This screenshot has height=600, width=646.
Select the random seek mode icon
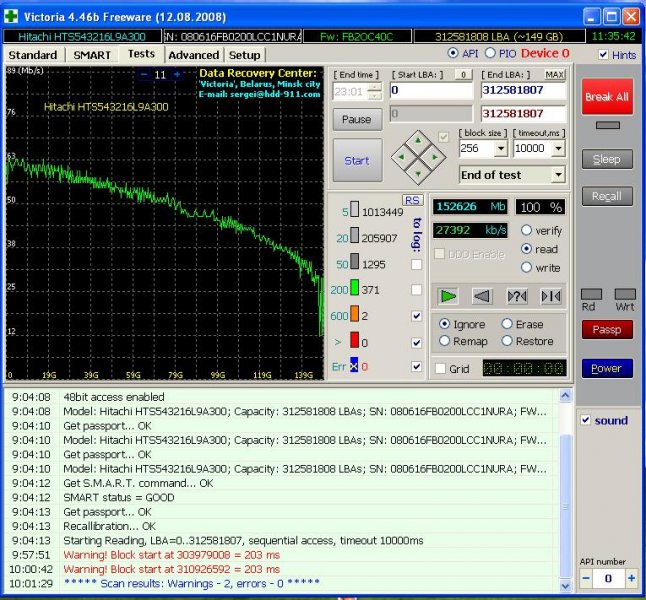click(516, 296)
